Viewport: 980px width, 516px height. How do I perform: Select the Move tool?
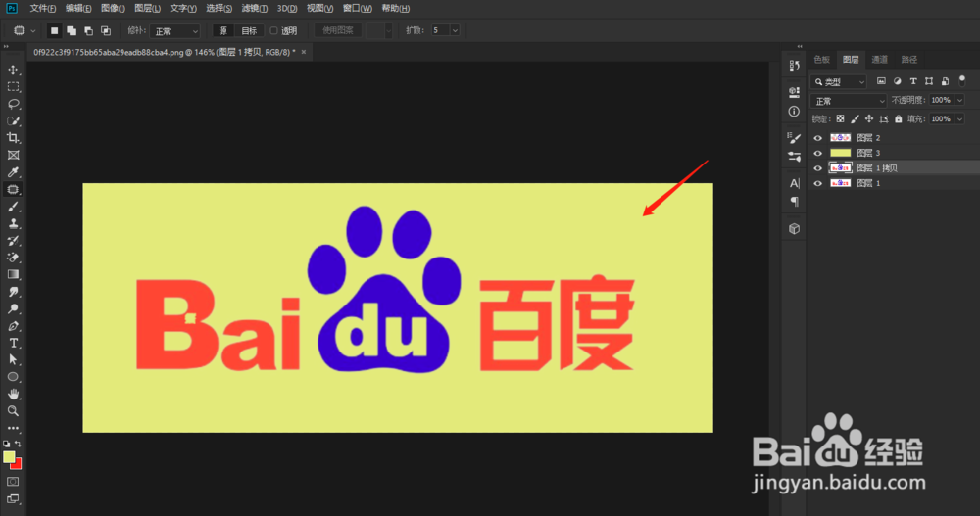pos(13,70)
